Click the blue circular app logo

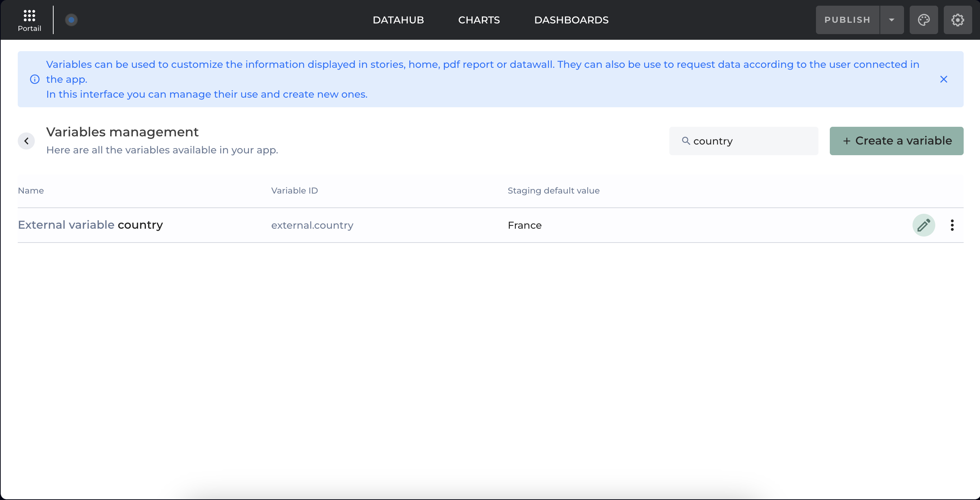click(x=71, y=20)
